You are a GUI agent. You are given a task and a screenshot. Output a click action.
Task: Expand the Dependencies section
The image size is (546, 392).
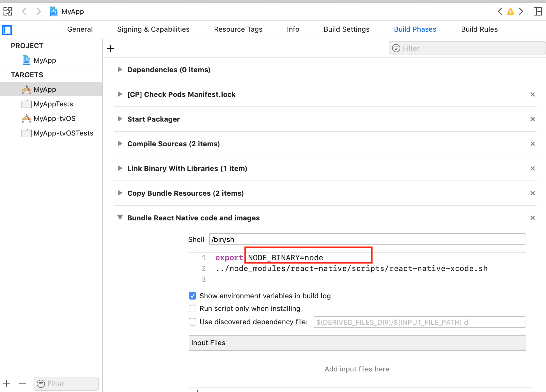pyautogui.click(x=120, y=69)
